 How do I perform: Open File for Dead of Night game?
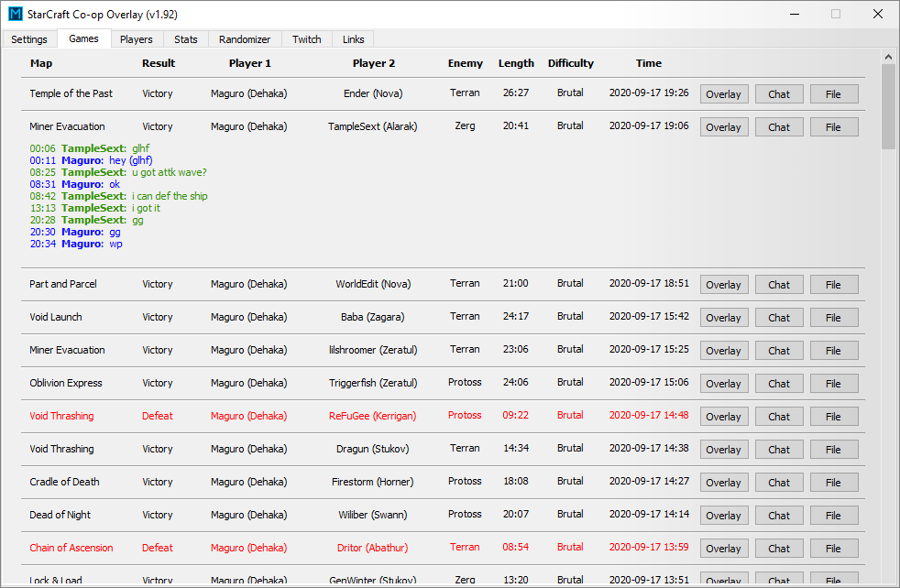[x=834, y=515]
